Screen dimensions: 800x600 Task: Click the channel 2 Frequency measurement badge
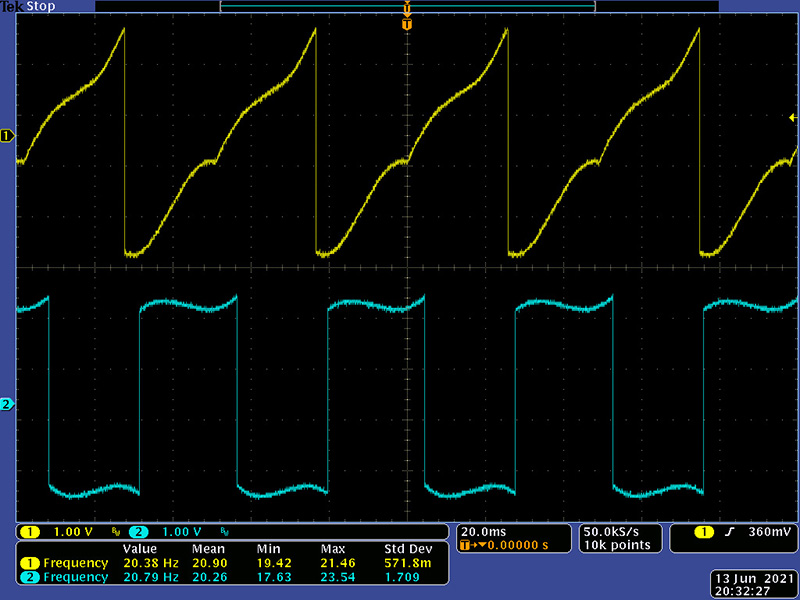(x=30, y=577)
